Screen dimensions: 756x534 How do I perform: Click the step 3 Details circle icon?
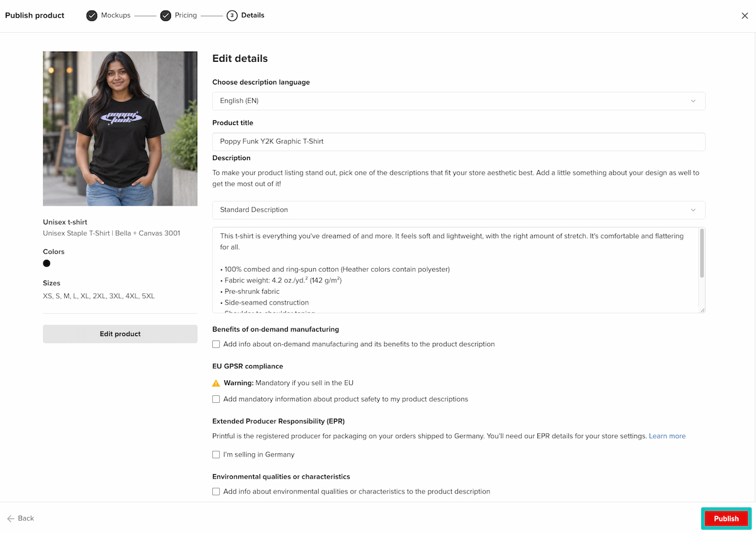coord(232,16)
